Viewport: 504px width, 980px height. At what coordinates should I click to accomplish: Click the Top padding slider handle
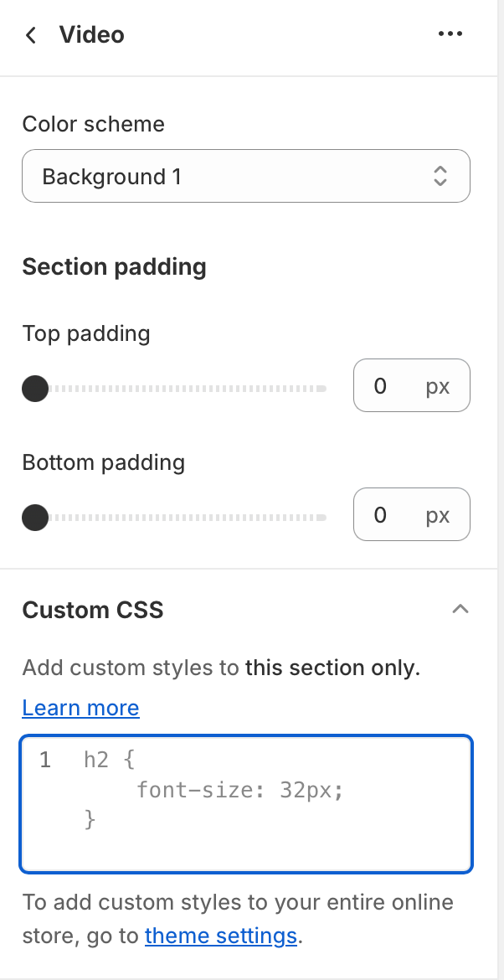click(x=35, y=389)
